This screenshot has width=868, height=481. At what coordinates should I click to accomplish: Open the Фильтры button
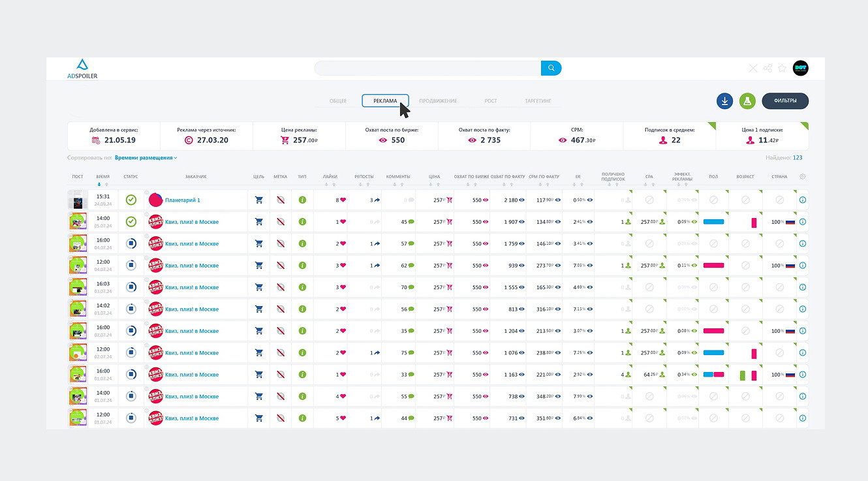[785, 101]
